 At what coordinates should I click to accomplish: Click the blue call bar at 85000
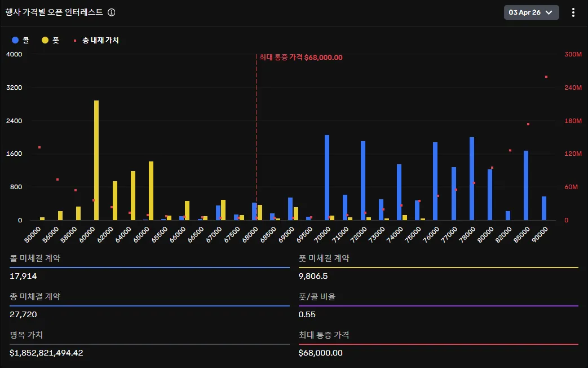pos(526,185)
